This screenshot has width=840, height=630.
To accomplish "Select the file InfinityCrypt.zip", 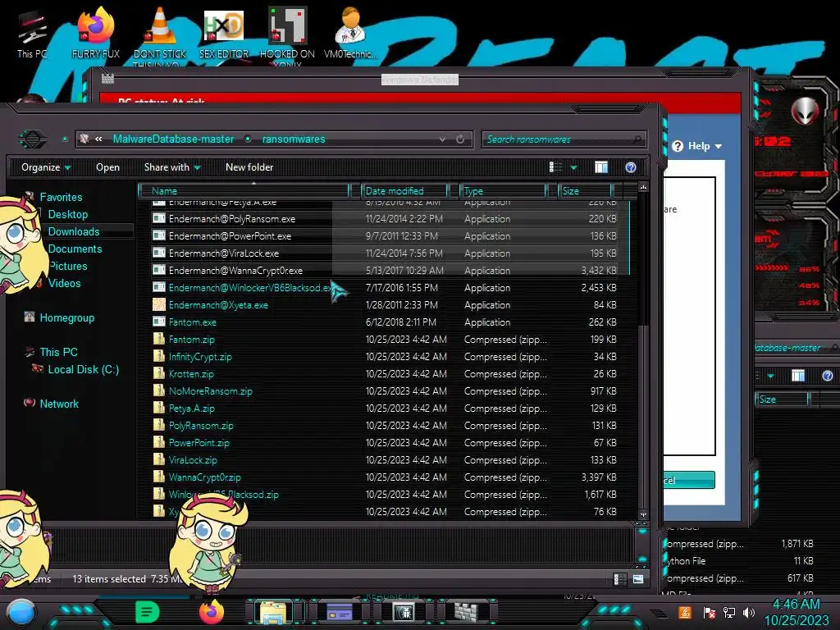I will tap(384, 357).
